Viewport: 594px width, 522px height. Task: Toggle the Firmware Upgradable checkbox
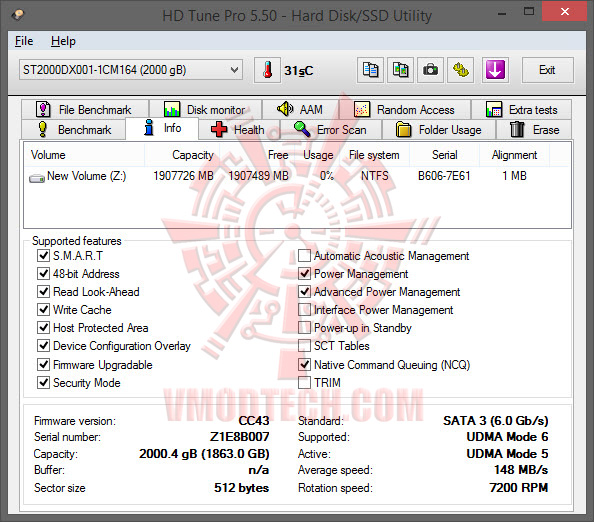pos(43,364)
